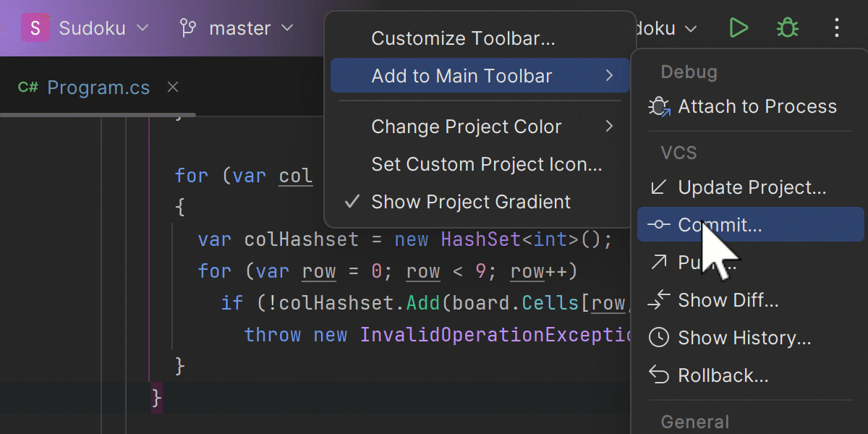Click the Rollback undo arrow icon
Screen dimensions: 868x434
pos(659,375)
